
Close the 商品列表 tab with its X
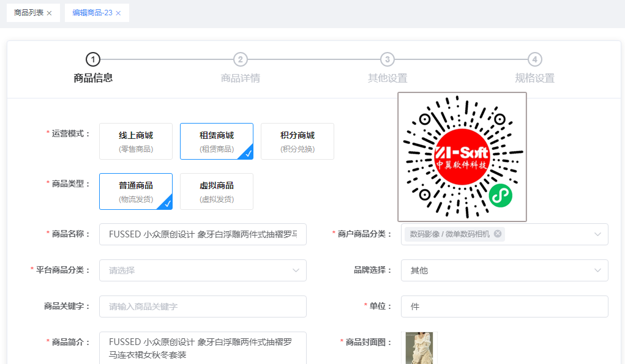click(49, 13)
